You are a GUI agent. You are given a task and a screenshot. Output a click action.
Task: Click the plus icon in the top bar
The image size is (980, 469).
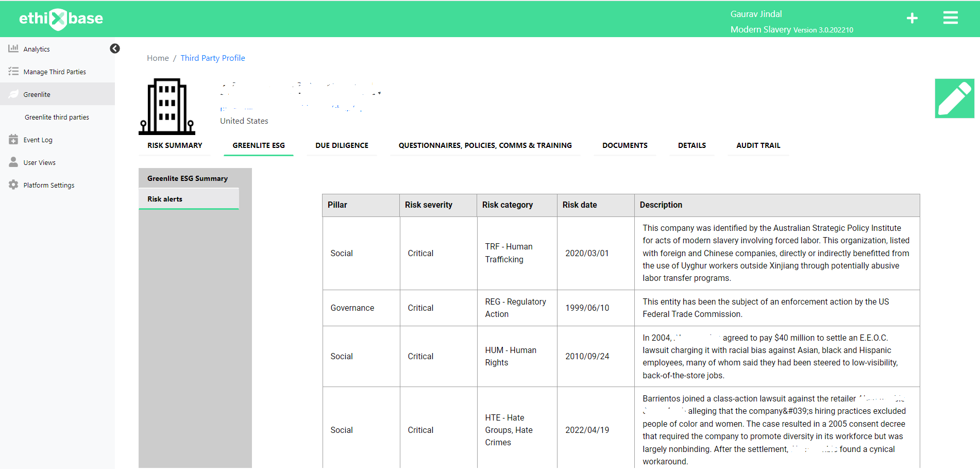coord(912,18)
